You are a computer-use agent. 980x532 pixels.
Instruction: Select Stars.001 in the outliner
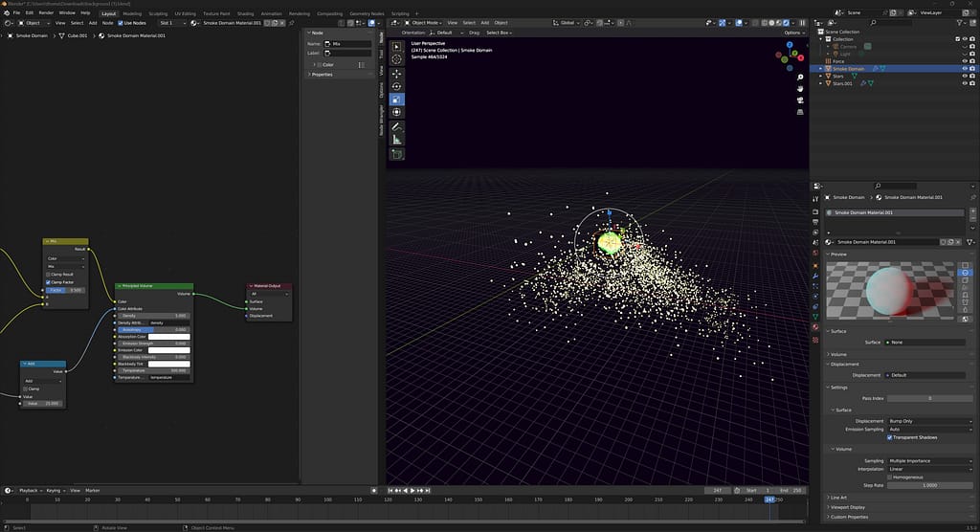click(x=842, y=83)
